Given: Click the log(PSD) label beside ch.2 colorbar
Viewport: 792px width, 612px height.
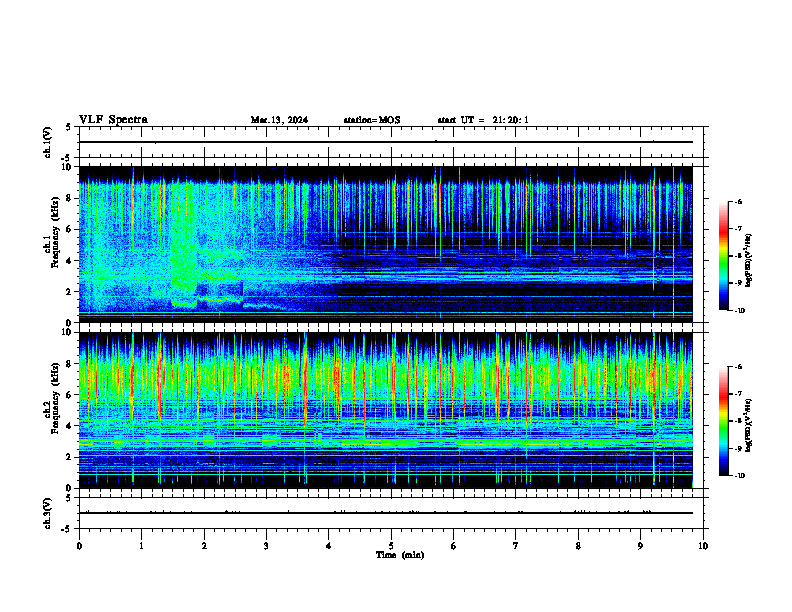Looking at the screenshot, I should click(749, 425).
